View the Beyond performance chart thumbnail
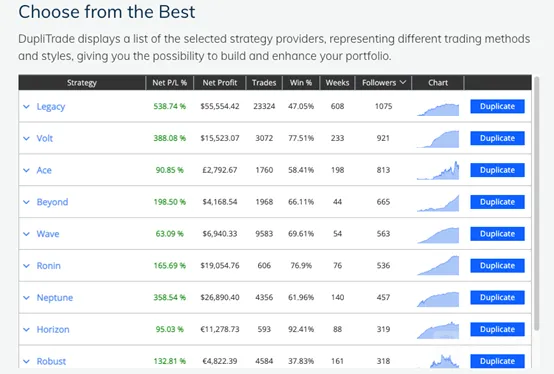Screen dimensions: 554x374 click(x=438, y=203)
